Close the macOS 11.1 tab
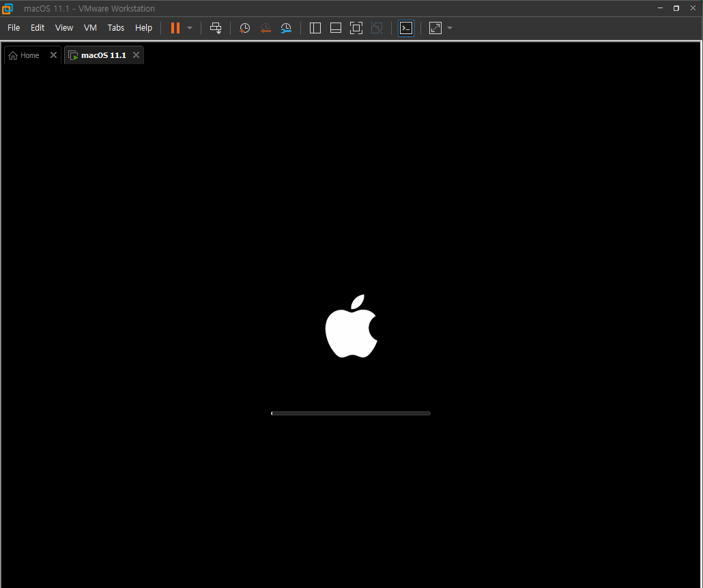703x588 pixels. [137, 55]
